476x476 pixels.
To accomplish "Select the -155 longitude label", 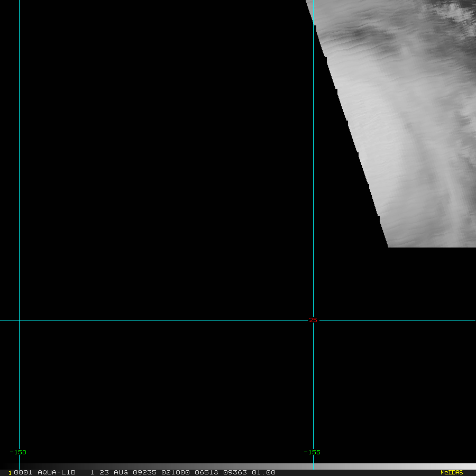I will (x=312, y=452).
